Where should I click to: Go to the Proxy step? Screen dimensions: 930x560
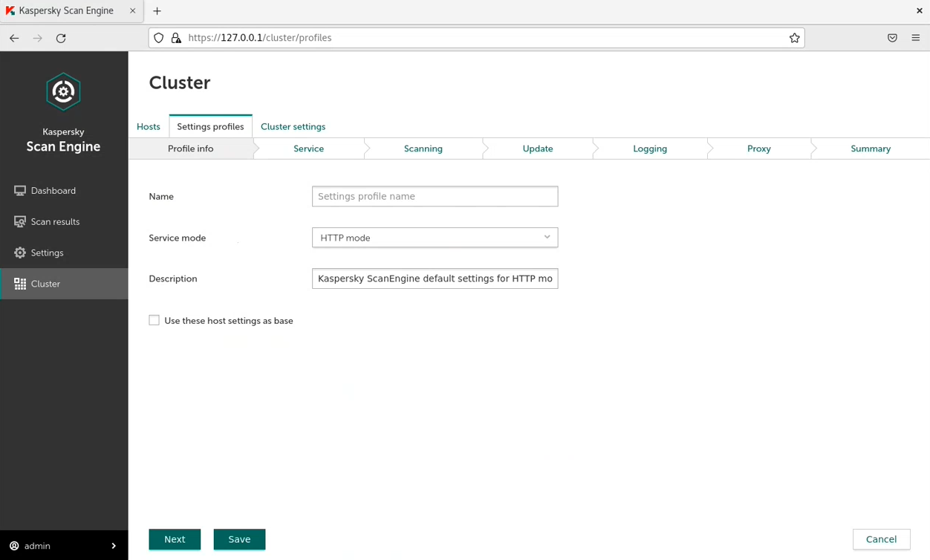[759, 149]
